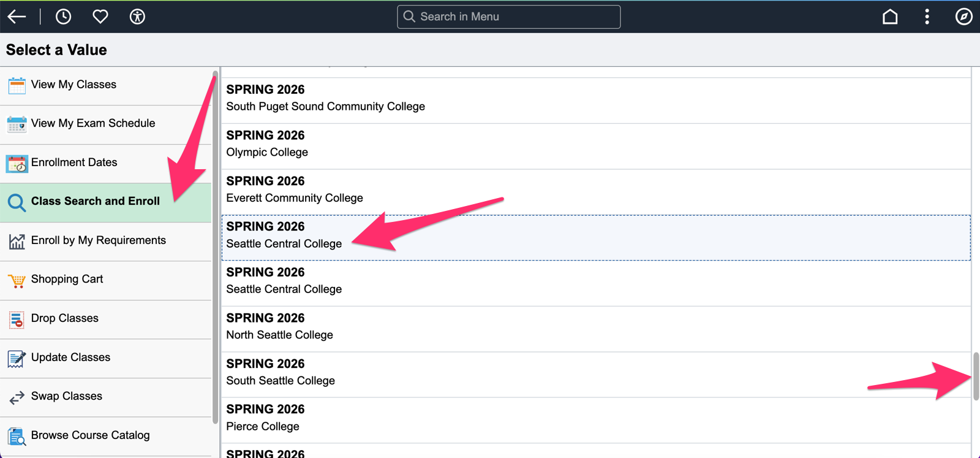Click the magnifier icon in menu search
The width and height of the screenshot is (980, 458).
click(x=409, y=17)
